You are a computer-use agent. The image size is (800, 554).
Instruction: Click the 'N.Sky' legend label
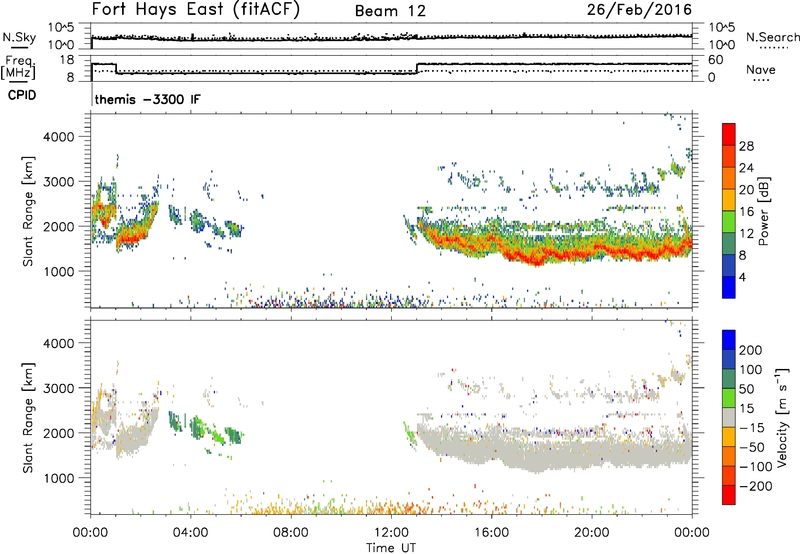[x=19, y=38]
